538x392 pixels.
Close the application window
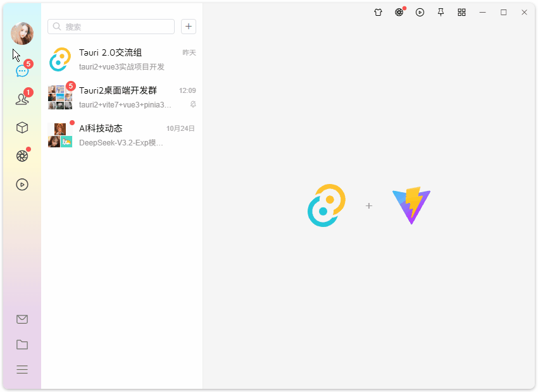pos(524,13)
